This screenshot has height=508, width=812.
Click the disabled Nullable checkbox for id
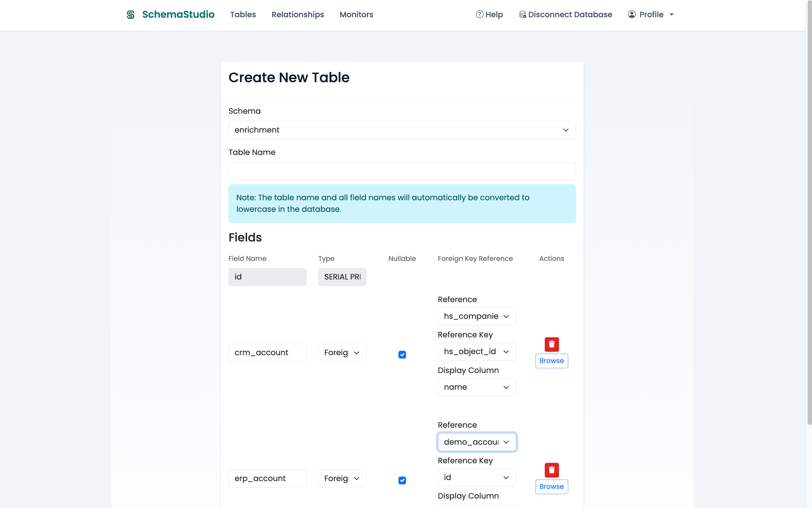402,279
